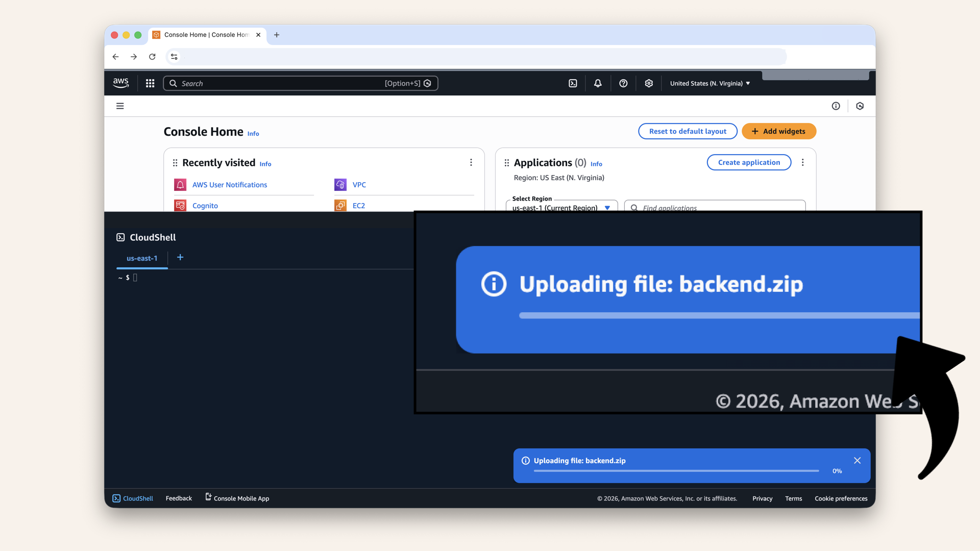Open a new CloudShell tab with plus button
This screenshot has height=551, width=980.
180,258
